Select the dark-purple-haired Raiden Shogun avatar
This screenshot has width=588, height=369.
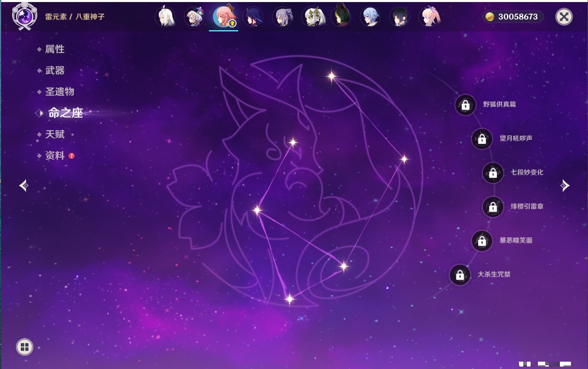(253, 17)
